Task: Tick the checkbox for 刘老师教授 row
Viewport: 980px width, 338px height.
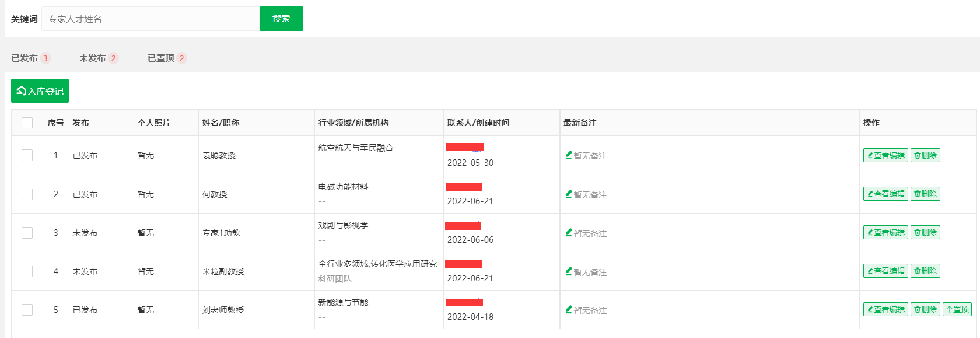Action: (x=27, y=309)
